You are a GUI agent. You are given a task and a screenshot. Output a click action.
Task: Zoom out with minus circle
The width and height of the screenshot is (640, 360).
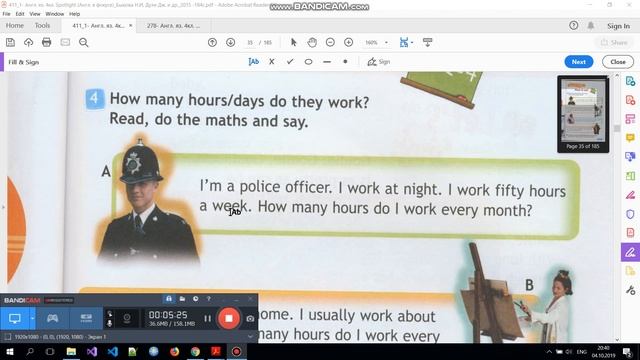tap(330, 42)
